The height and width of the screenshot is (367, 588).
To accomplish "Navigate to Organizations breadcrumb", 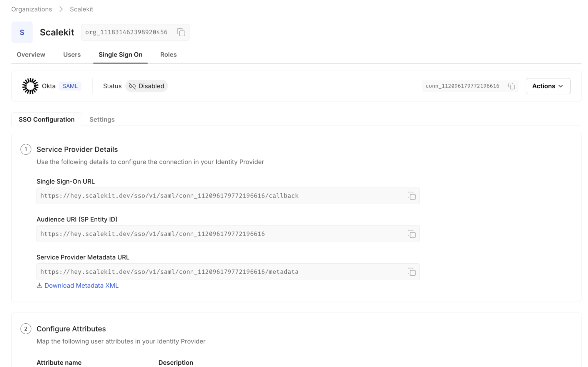I will tap(31, 9).
